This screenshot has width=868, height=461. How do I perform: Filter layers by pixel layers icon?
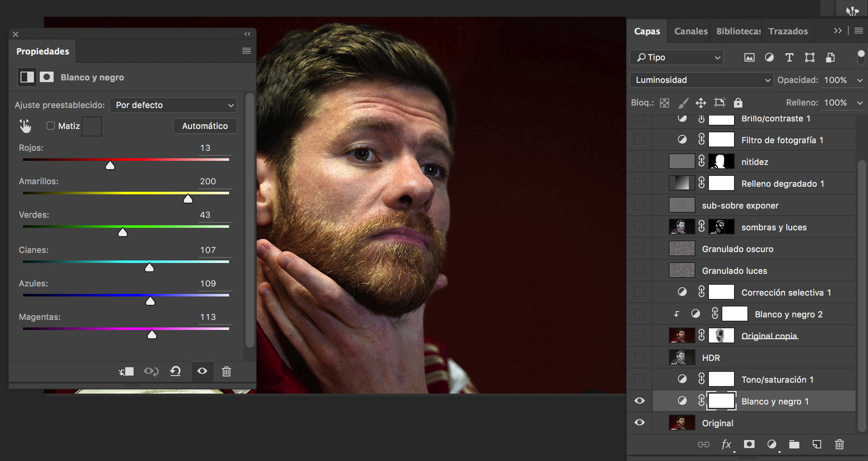coord(750,57)
